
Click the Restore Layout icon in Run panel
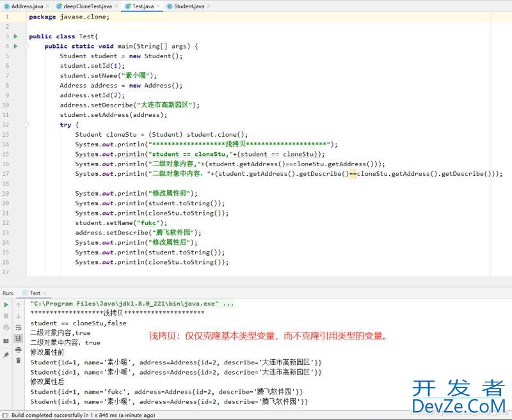[6, 341]
